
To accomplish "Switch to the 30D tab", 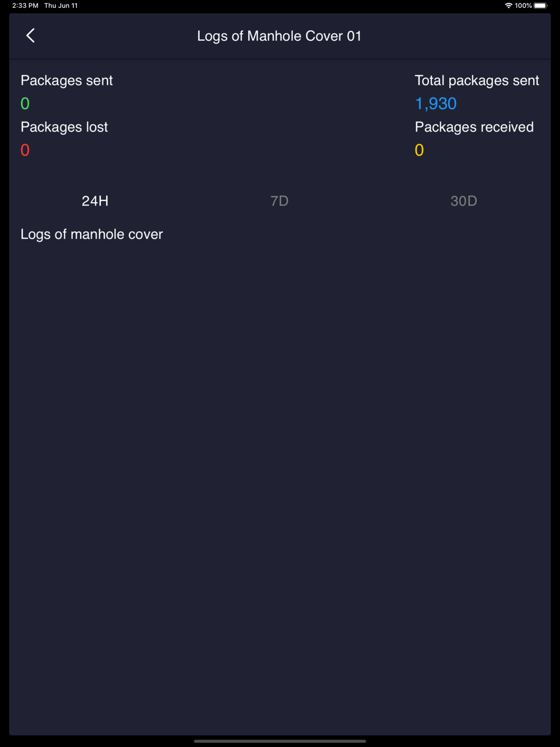I will (464, 201).
